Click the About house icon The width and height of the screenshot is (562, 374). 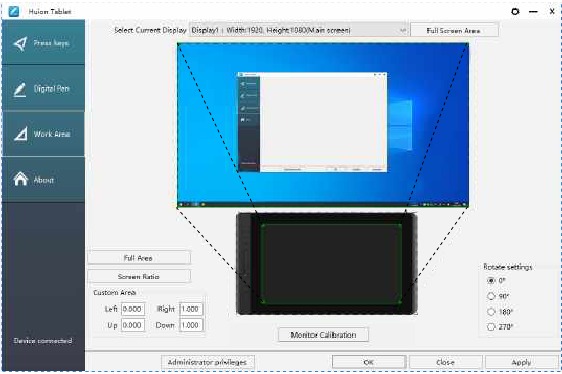coord(20,179)
